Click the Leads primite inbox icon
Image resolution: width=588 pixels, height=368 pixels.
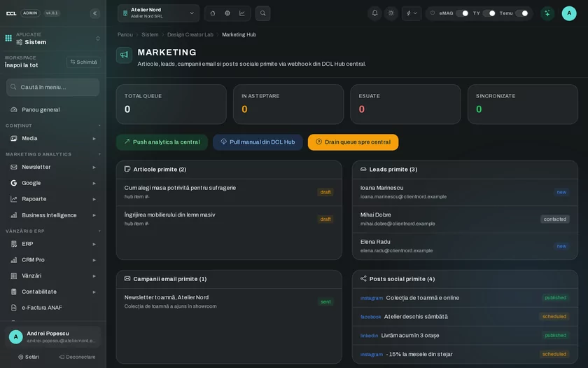(363, 170)
